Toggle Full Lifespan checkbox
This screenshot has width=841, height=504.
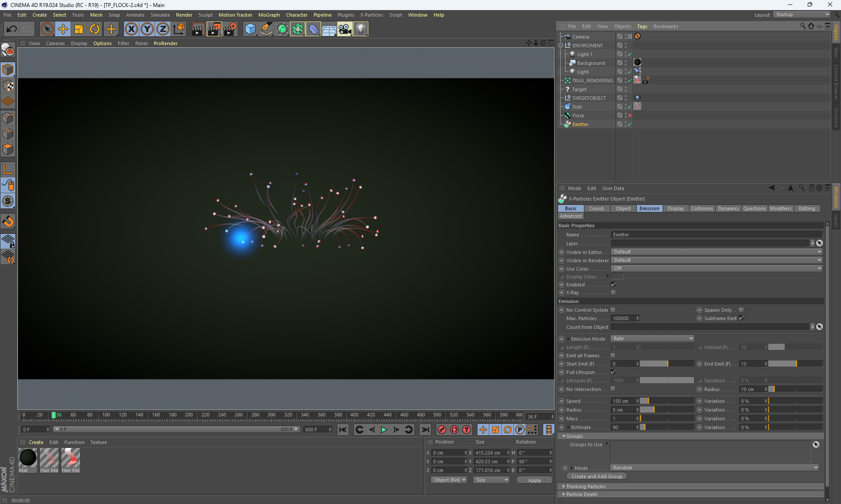[613, 372]
